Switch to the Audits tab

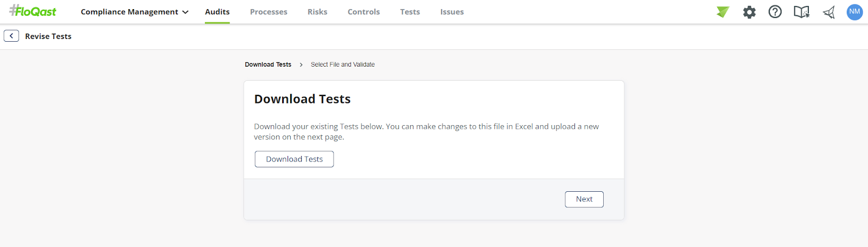pos(217,12)
